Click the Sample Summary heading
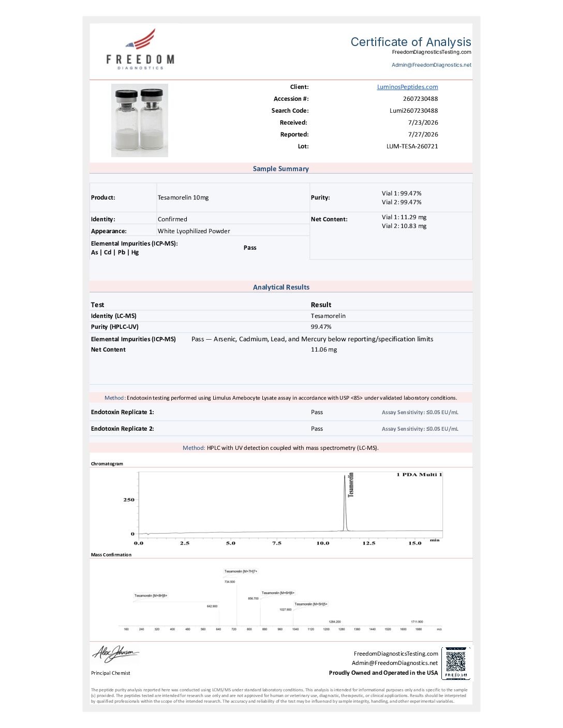The width and height of the screenshot is (563, 728). pos(280,169)
